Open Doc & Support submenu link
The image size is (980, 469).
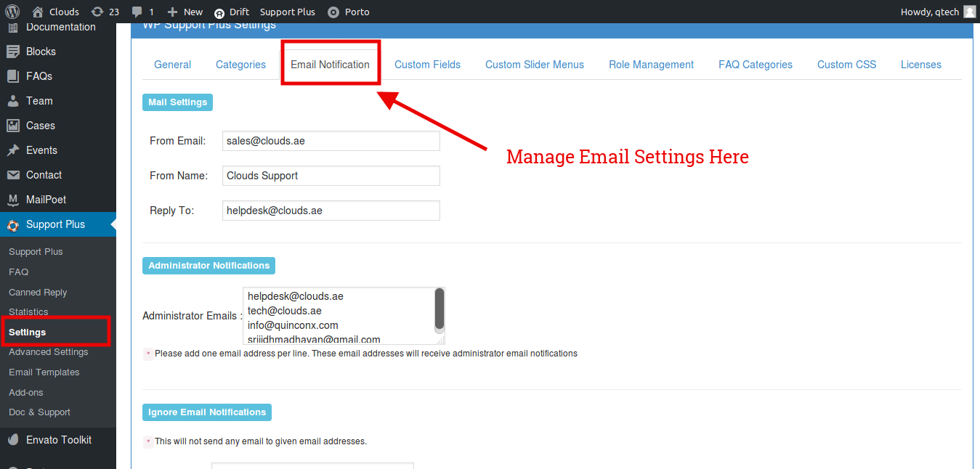[40, 412]
